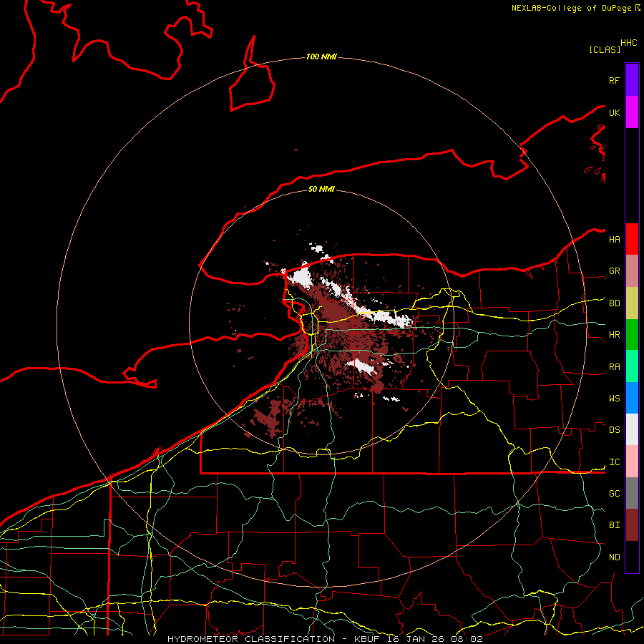Click the purple RF color swatch in legend
The width and height of the screenshot is (644, 644).
(x=632, y=80)
